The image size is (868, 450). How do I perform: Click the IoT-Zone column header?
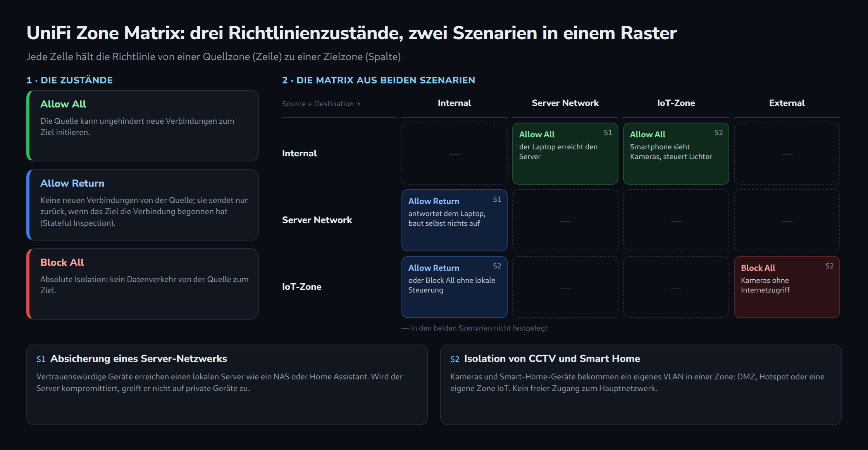(676, 103)
